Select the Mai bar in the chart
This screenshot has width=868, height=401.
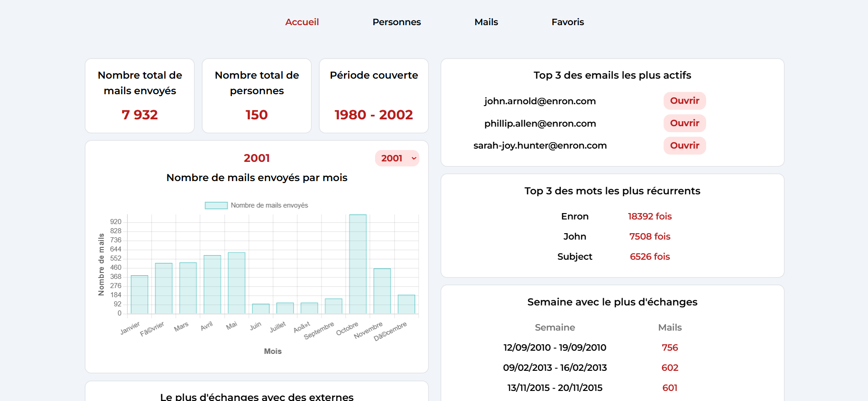(236, 283)
